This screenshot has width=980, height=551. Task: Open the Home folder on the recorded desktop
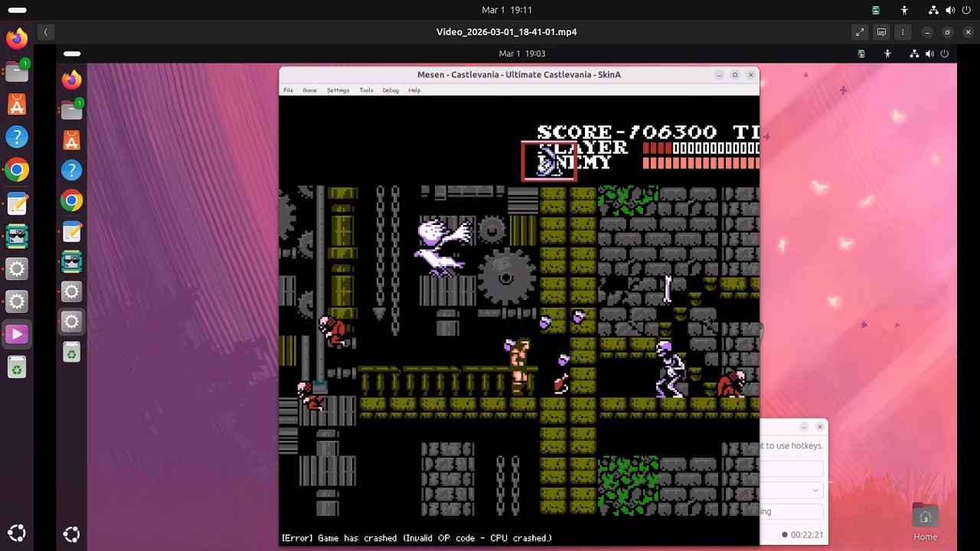point(925,521)
